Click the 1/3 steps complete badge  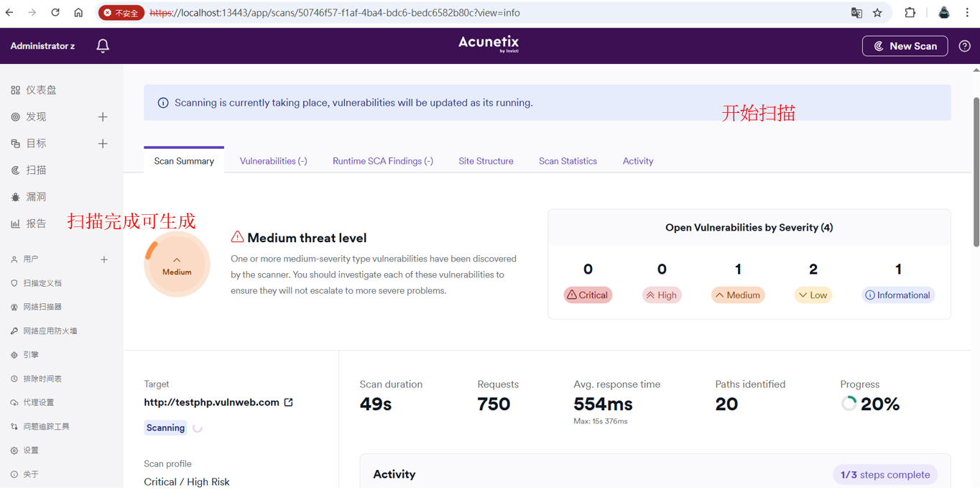[885, 475]
